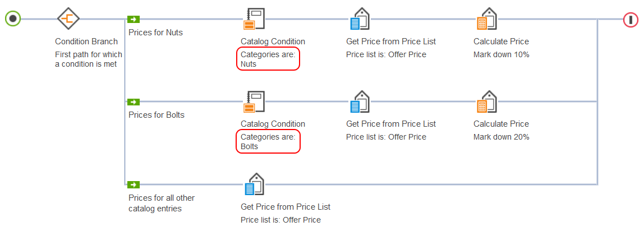Select Get Price icon in Bolts path
Viewport: 644px width, 231px height.
click(358, 102)
